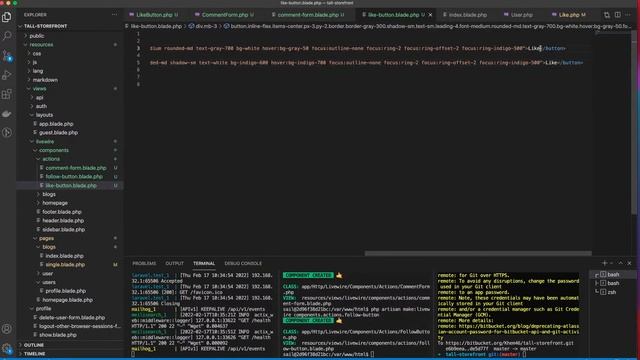Select the second bash terminal
The image size is (640, 360).
[x=612, y=283]
